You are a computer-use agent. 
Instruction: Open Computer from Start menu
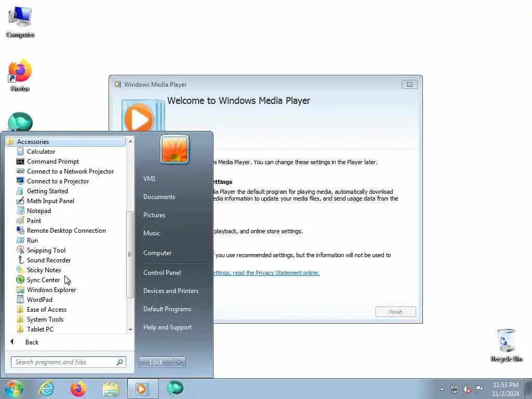[157, 253]
